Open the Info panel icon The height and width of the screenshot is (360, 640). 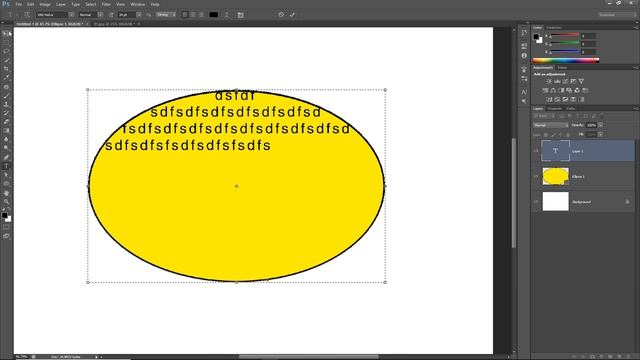(x=524, y=56)
